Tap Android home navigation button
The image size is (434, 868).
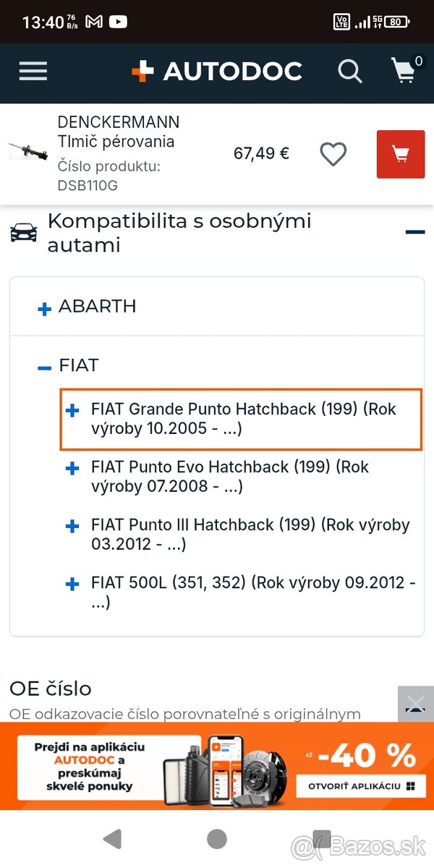[x=217, y=839]
